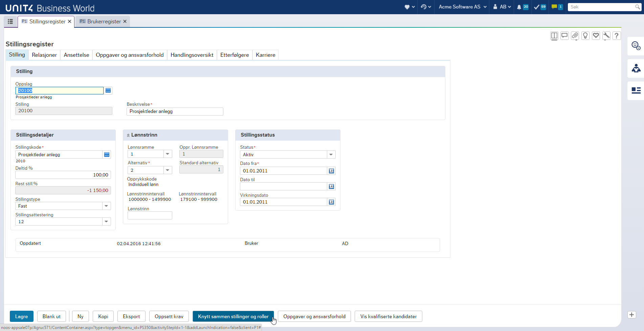This screenshot has width=644, height=331.
Task: Toggle split view layout icon
Action: (x=554, y=36)
